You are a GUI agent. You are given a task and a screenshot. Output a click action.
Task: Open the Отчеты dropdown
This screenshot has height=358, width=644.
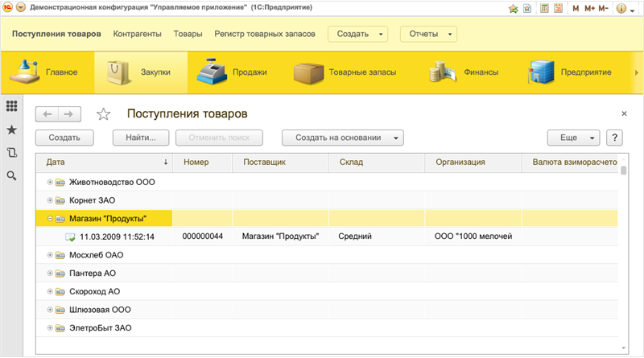click(428, 34)
